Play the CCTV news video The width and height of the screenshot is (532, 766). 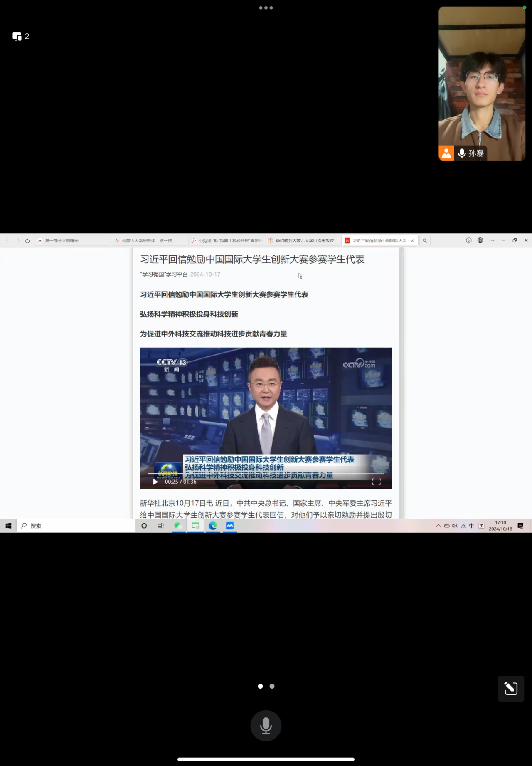[x=155, y=482]
